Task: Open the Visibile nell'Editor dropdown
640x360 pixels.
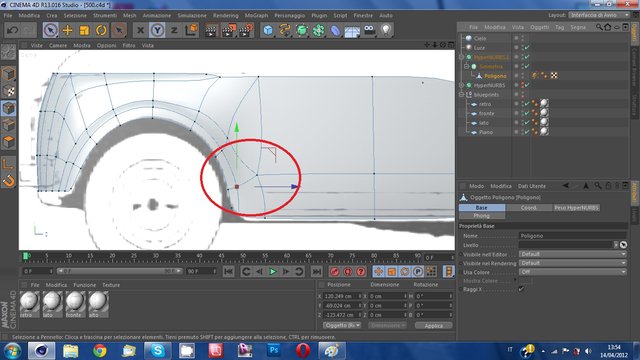Action: [572, 254]
